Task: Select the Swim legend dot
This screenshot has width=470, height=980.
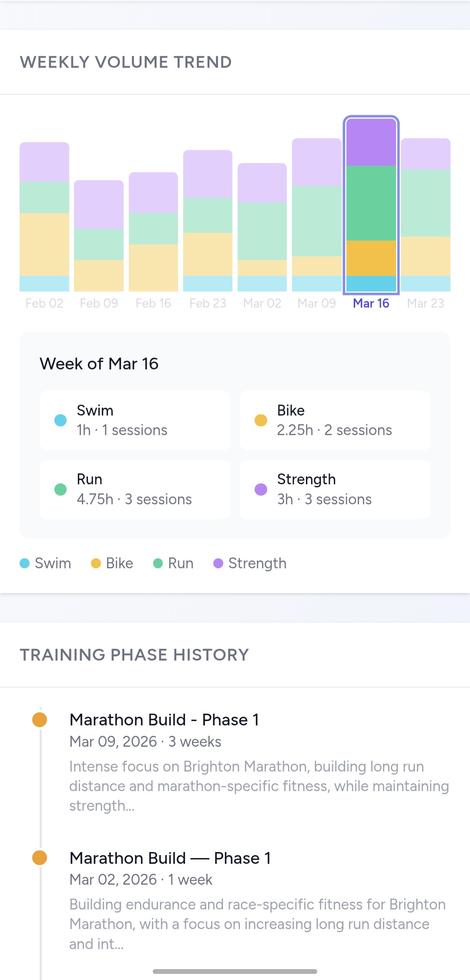Action: click(x=25, y=563)
